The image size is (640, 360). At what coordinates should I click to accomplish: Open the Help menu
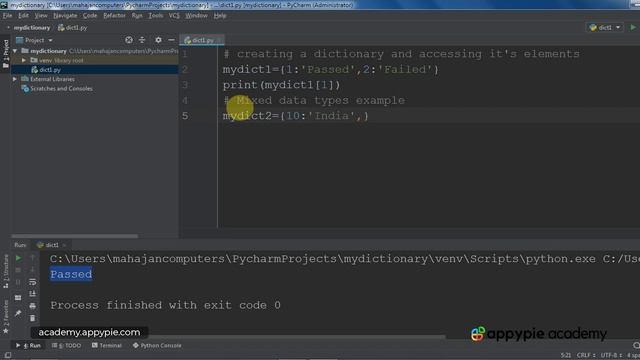[220, 16]
